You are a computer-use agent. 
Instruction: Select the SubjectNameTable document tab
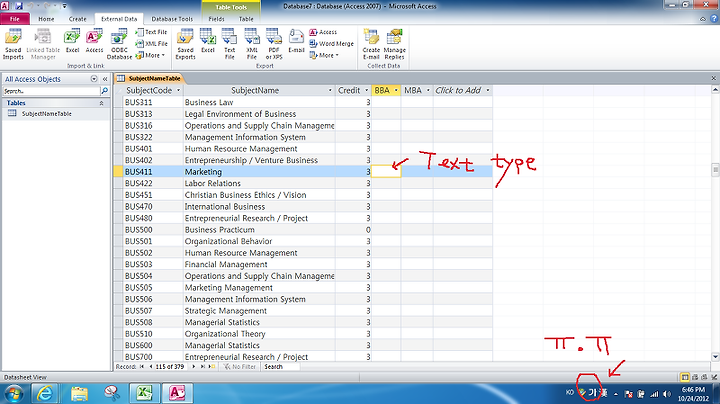pyautogui.click(x=149, y=79)
